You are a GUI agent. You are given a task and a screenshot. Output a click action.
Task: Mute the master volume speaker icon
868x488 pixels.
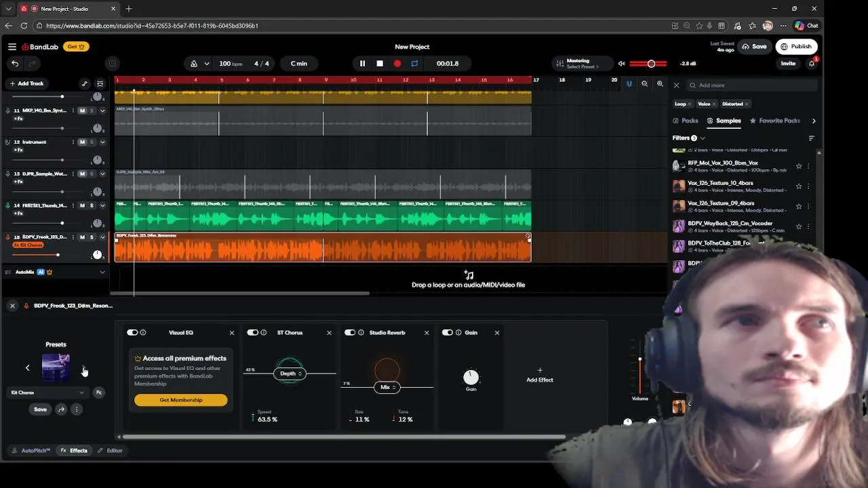click(621, 64)
